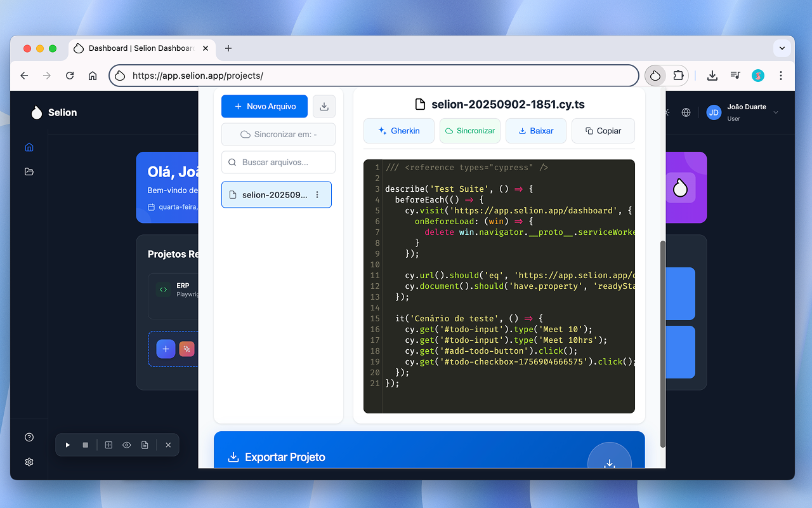Copy the code with the Copiar button
812x508 pixels.
603,131
